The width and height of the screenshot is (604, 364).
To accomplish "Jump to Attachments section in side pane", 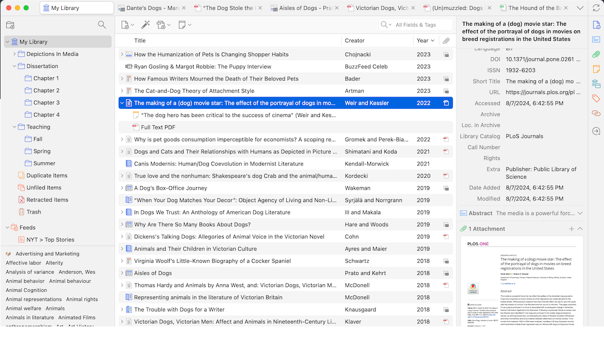I will 596,54.
